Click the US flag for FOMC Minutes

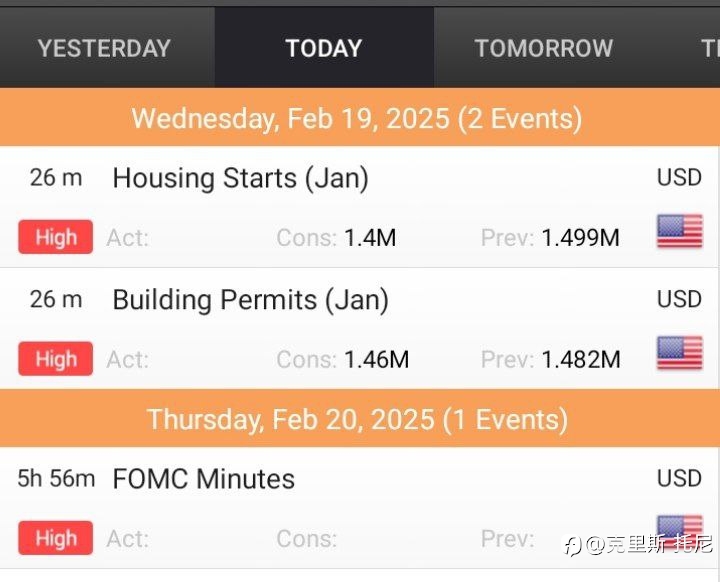pyautogui.click(x=680, y=532)
